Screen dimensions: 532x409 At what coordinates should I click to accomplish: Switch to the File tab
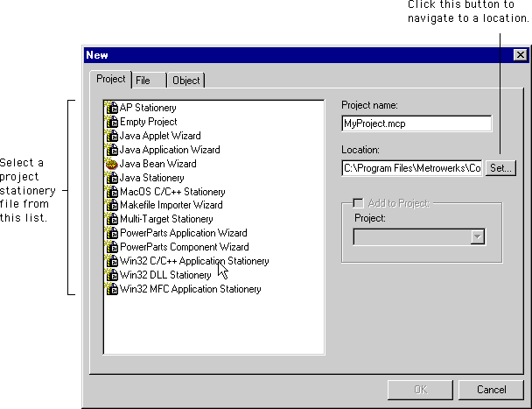pos(150,81)
